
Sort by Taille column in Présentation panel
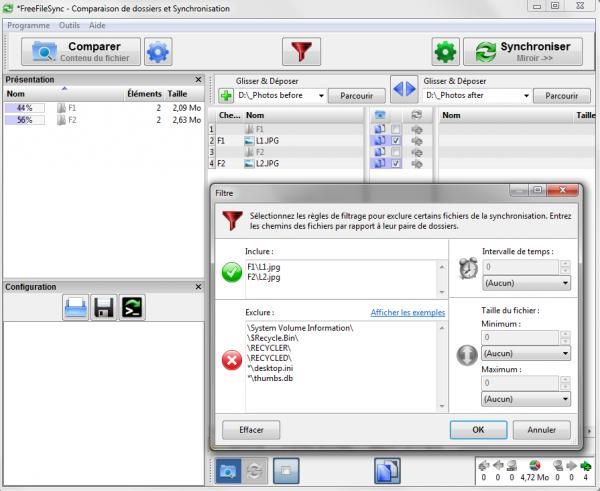[x=177, y=94]
